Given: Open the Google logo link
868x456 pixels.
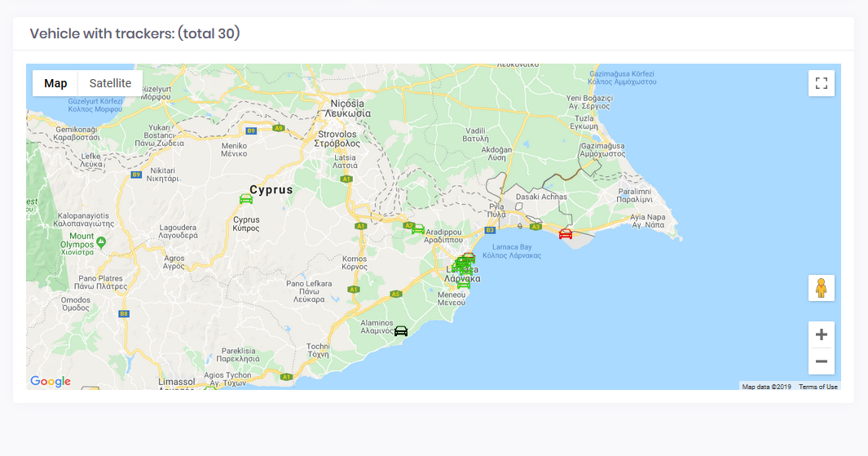Looking at the screenshot, I should tap(51, 381).
